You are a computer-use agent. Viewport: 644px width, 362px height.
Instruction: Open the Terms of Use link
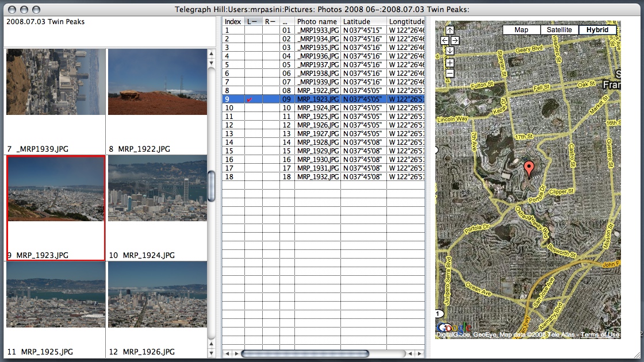click(600, 335)
